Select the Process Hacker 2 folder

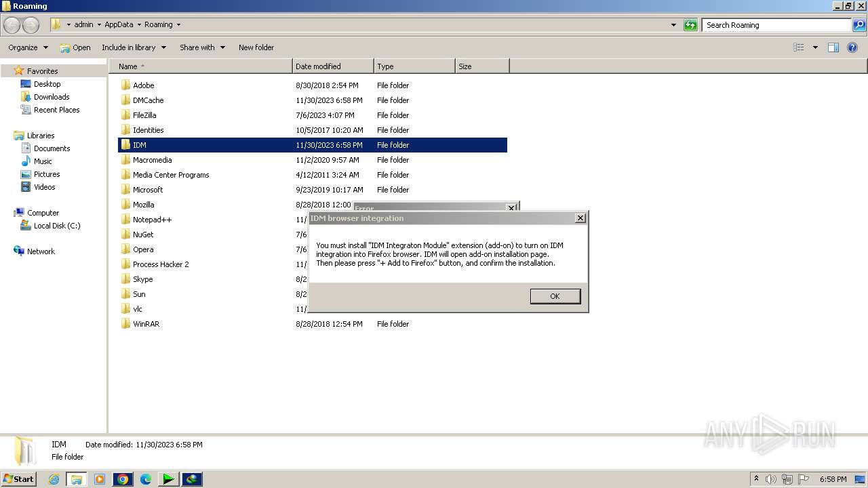[x=161, y=264]
